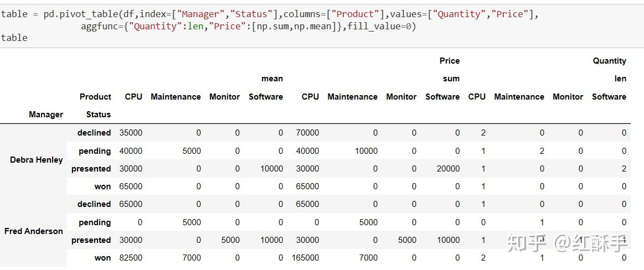Click the cell showing 70000

point(307,133)
